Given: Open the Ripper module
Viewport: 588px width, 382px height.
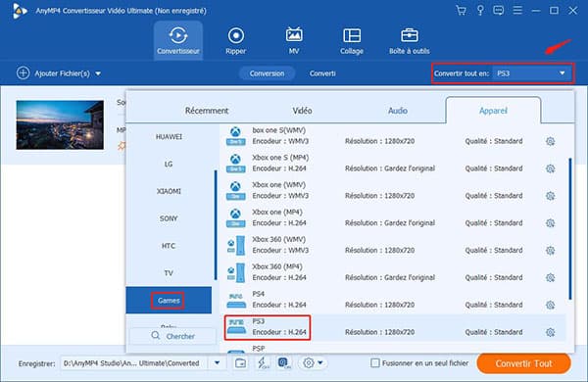Looking at the screenshot, I should [x=236, y=40].
